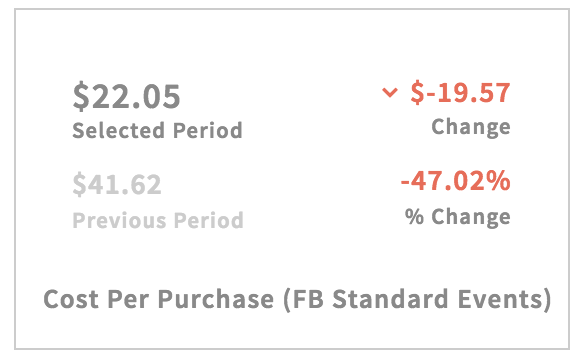Click the word Previous in the label
582x362 pixels.
(x=119, y=220)
